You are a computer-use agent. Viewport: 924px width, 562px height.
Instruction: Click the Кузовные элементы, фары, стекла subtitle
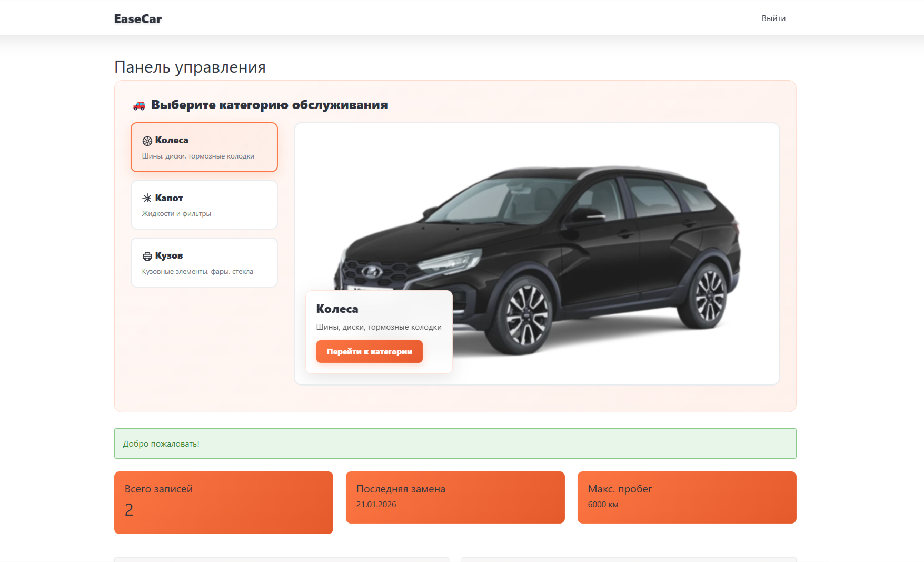coord(197,271)
